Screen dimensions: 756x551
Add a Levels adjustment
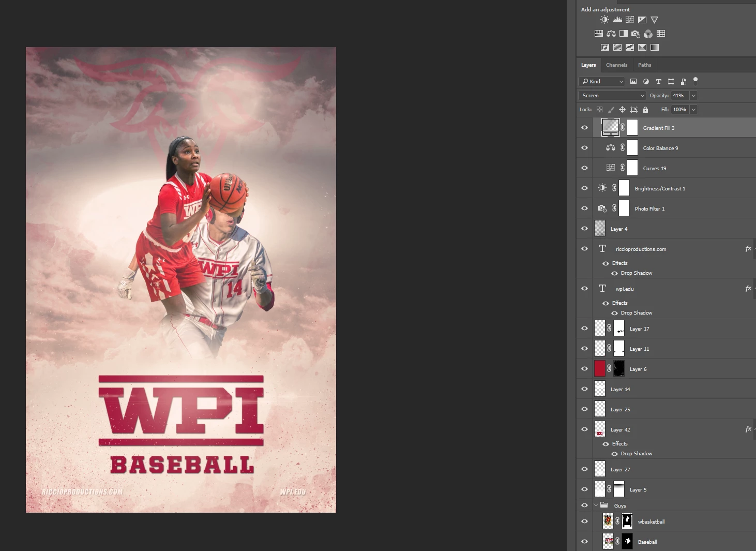point(617,20)
